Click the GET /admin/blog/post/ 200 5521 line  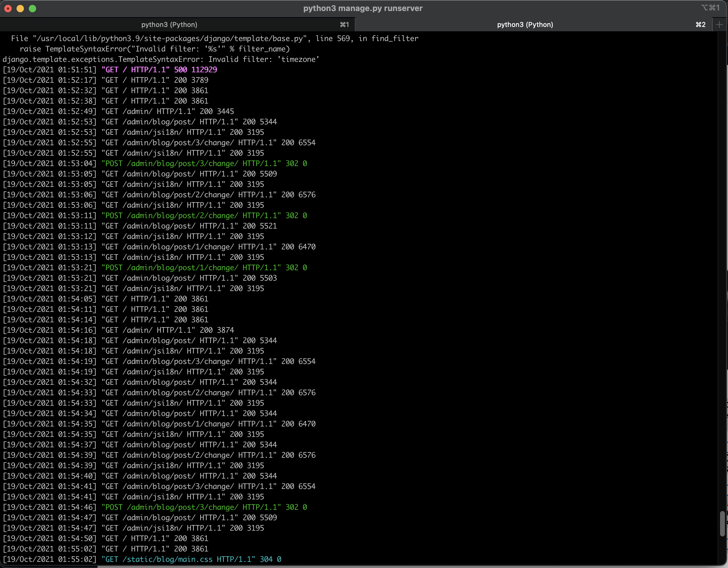coord(140,226)
